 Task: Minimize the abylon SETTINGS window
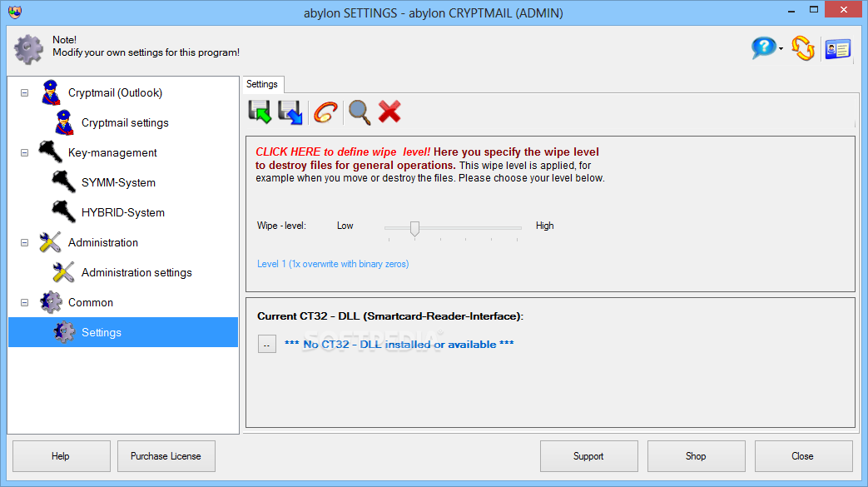pos(791,10)
